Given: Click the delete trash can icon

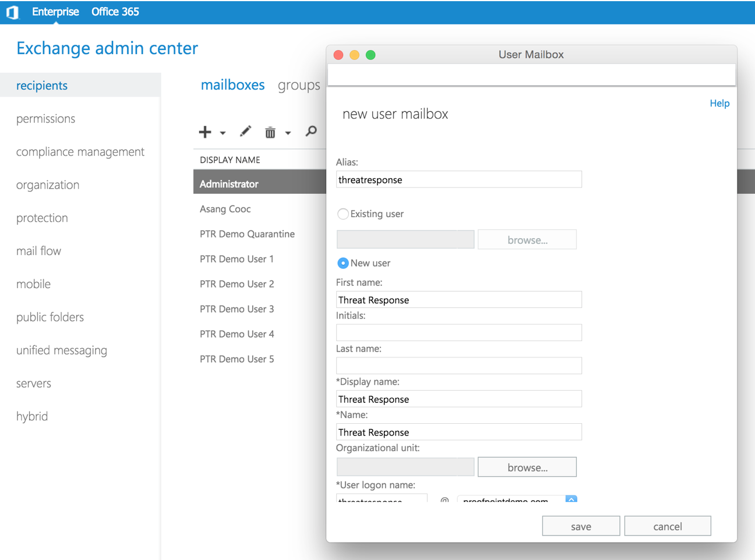Looking at the screenshot, I should 270,133.
